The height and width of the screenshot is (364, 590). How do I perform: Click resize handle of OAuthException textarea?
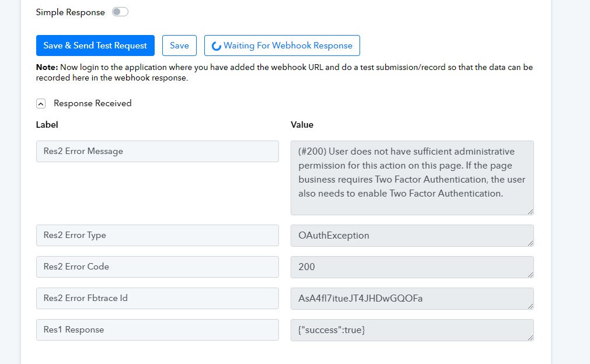(x=530, y=243)
